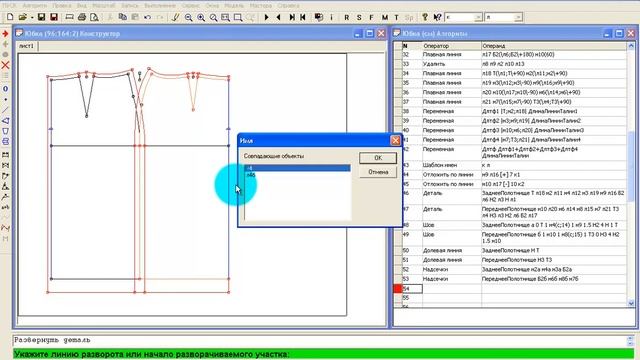Image resolution: width=640 pixels, height=360 pixels.
Task: Open the Модель menu
Action: point(234,5)
